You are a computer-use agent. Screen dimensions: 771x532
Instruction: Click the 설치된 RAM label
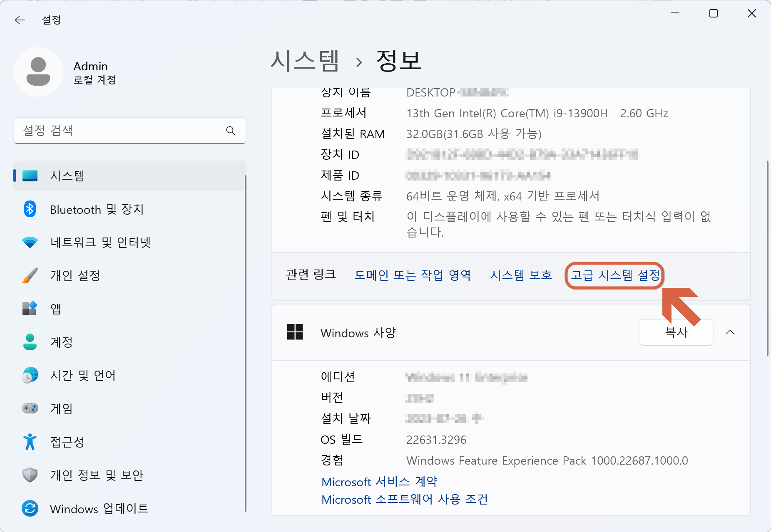coord(353,134)
